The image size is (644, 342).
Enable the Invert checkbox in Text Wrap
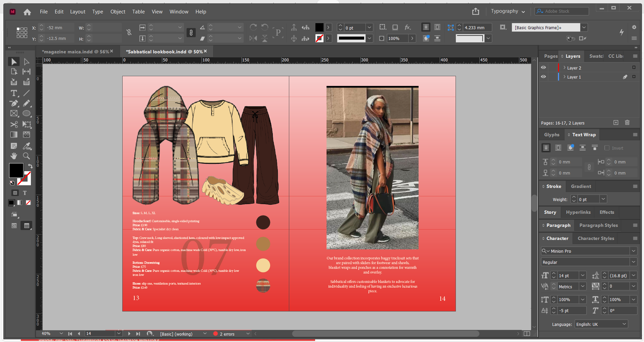607,148
